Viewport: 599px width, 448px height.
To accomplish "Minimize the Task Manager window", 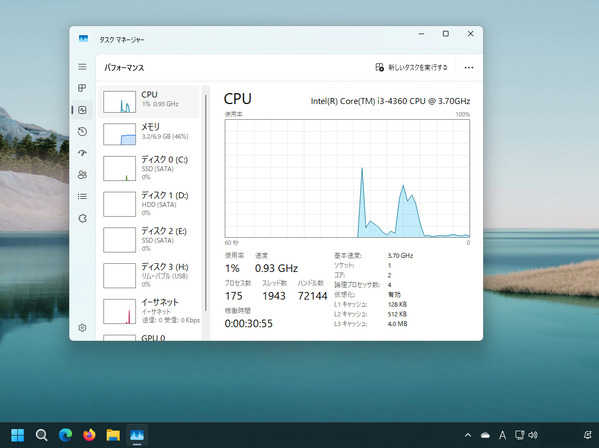I will pyautogui.click(x=421, y=34).
